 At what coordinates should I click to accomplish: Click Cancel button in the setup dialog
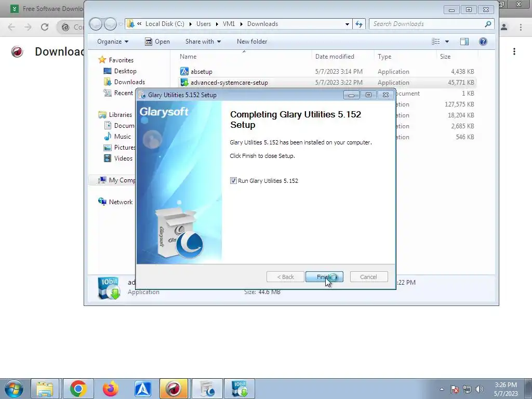pos(368,277)
